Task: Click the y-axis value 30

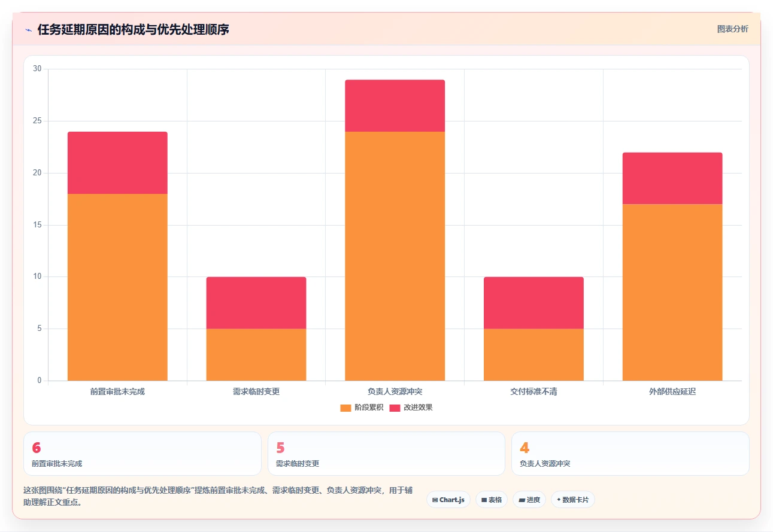Action: pos(37,69)
